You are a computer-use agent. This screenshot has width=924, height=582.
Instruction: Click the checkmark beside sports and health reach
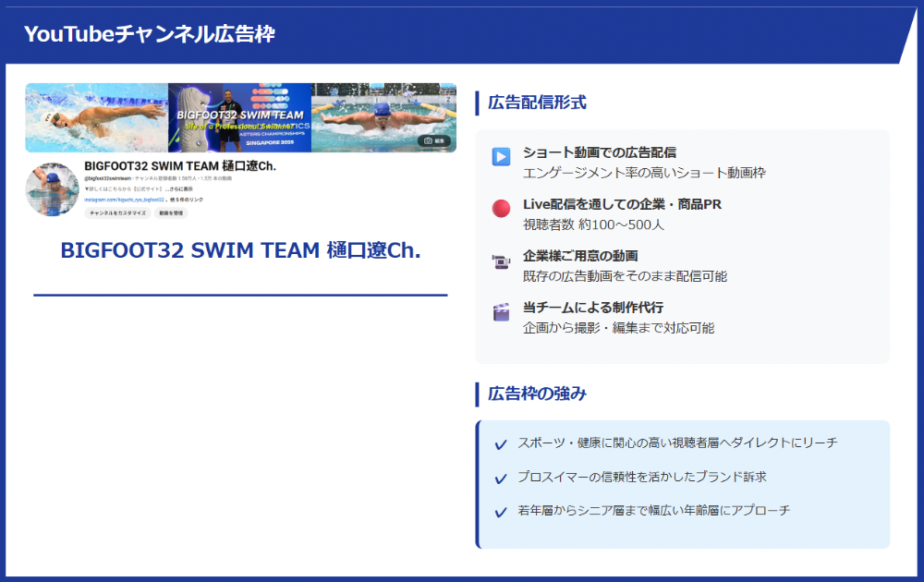[x=501, y=444]
